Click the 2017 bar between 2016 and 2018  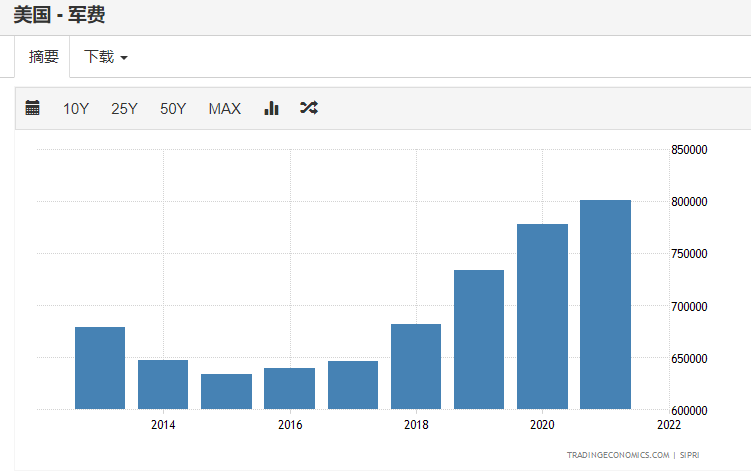tap(353, 385)
